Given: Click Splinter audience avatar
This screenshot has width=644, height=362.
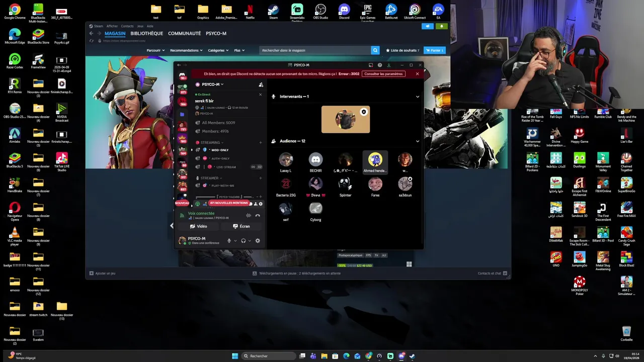Looking at the screenshot, I should click(x=345, y=184).
